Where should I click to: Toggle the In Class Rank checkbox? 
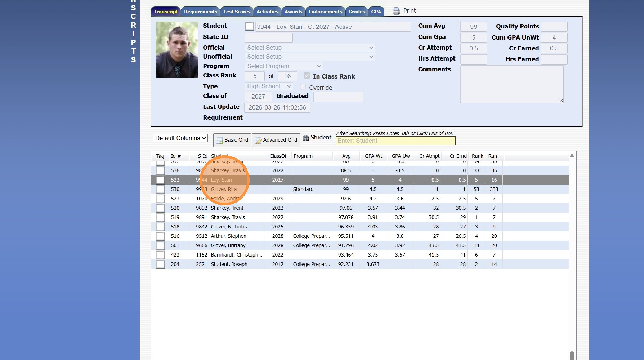click(x=307, y=76)
